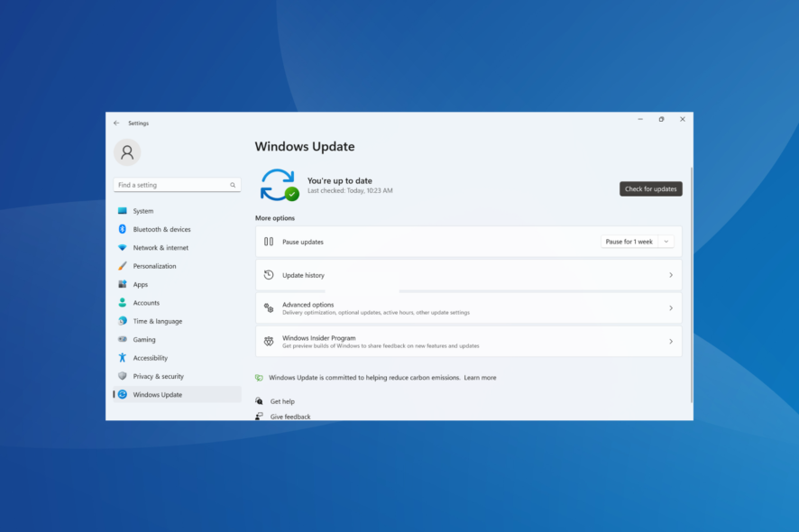Open Personalization settings
The width and height of the screenshot is (799, 532).
(177, 266)
